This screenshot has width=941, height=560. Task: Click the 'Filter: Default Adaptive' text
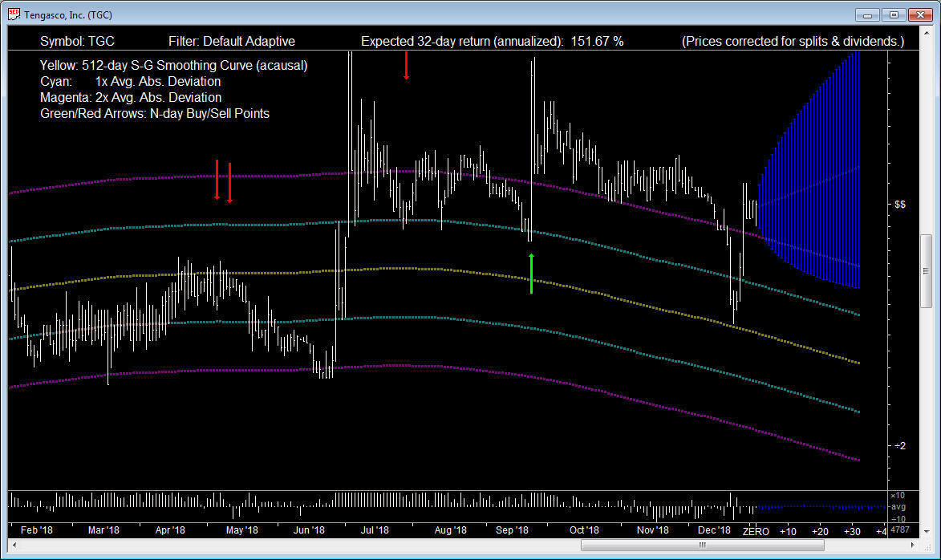coord(232,42)
